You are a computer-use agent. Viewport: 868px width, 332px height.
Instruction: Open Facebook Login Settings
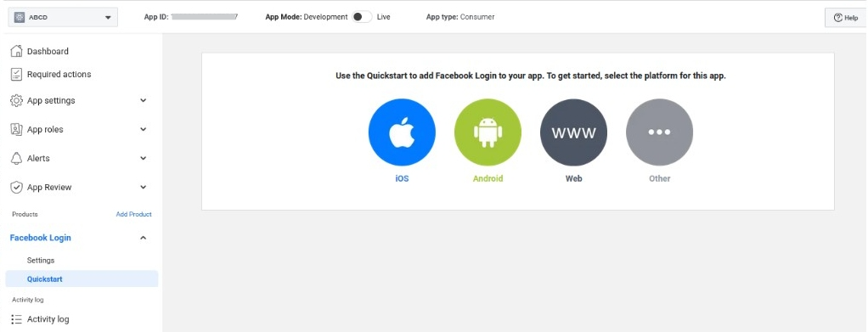(41, 260)
